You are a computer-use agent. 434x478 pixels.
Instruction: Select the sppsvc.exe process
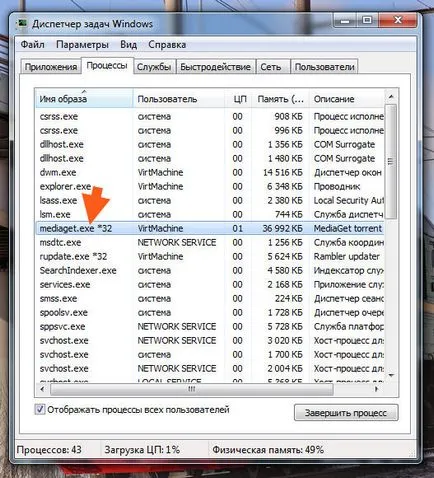pos(210,326)
